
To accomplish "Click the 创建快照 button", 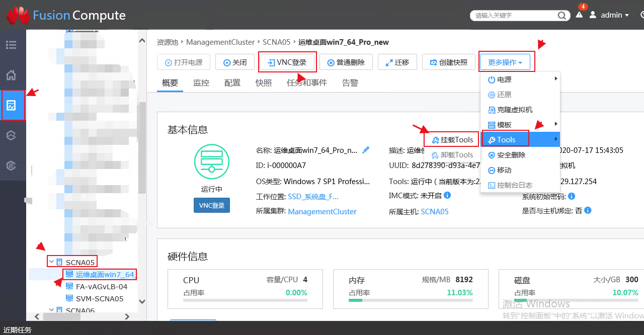I will click(x=448, y=62).
